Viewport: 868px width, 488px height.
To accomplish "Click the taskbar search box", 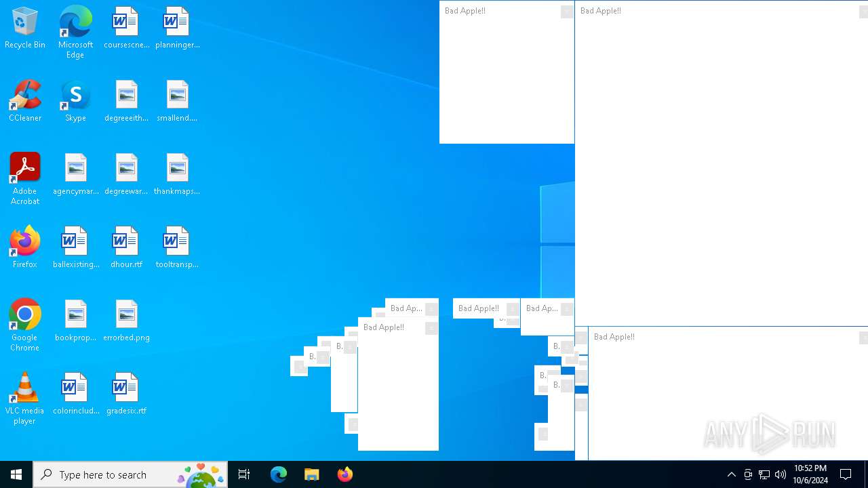I will point(130,474).
